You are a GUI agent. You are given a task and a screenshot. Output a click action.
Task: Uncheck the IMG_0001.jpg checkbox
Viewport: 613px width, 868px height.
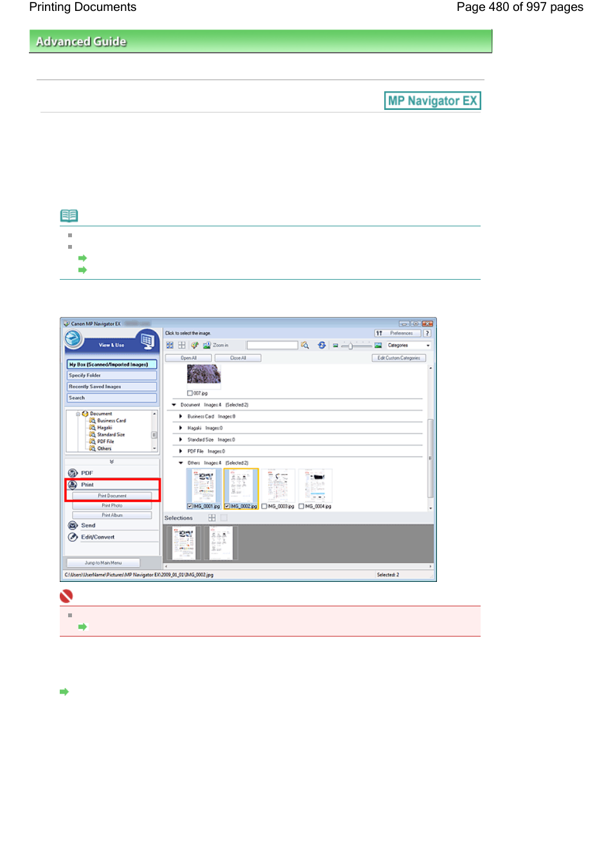coord(190,506)
